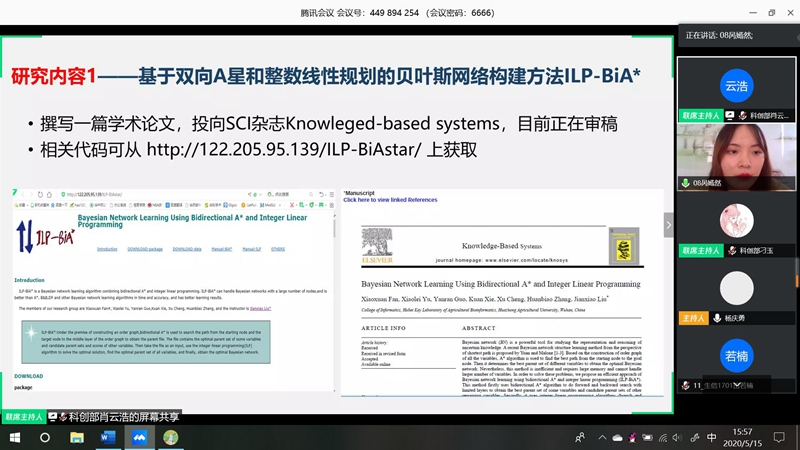Switch to Microsoft Word on the taskbar
Image resolution: width=800 pixels, height=450 pixels.
[x=108, y=437]
